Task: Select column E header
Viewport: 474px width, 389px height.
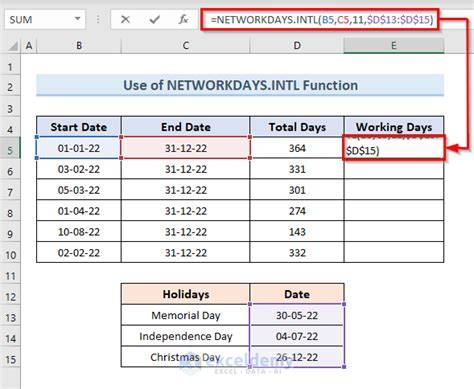Action: (394, 46)
